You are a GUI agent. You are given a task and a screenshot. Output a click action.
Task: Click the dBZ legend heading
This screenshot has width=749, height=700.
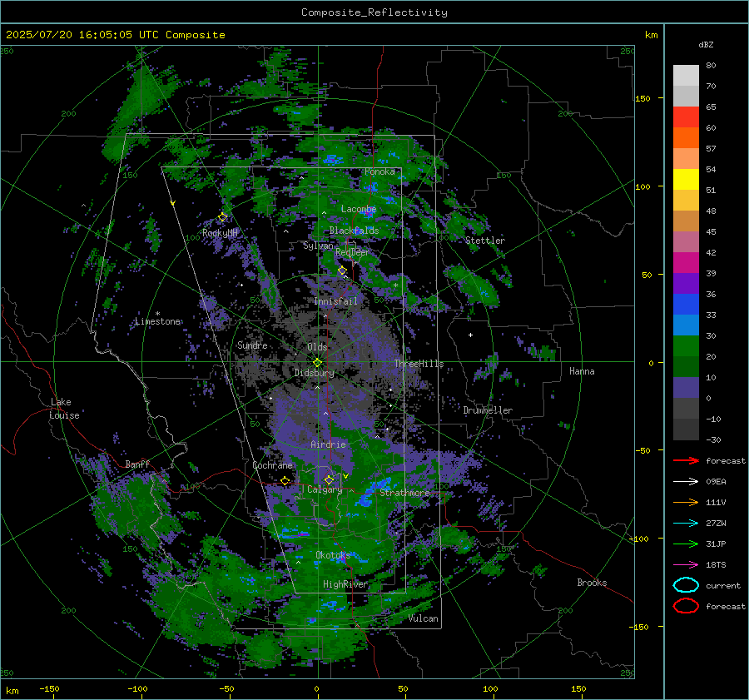[706, 45]
